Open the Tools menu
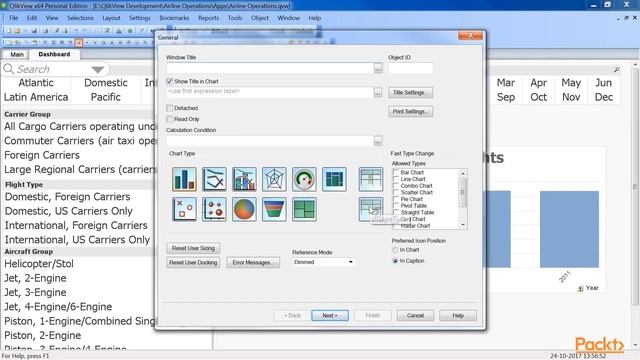 pyautogui.click(x=235, y=18)
